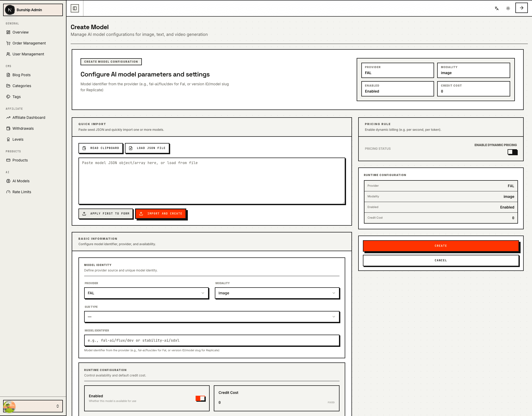Toggle the theme with the sign-out arrow button
This screenshot has height=416, width=532.
pos(521,8)
